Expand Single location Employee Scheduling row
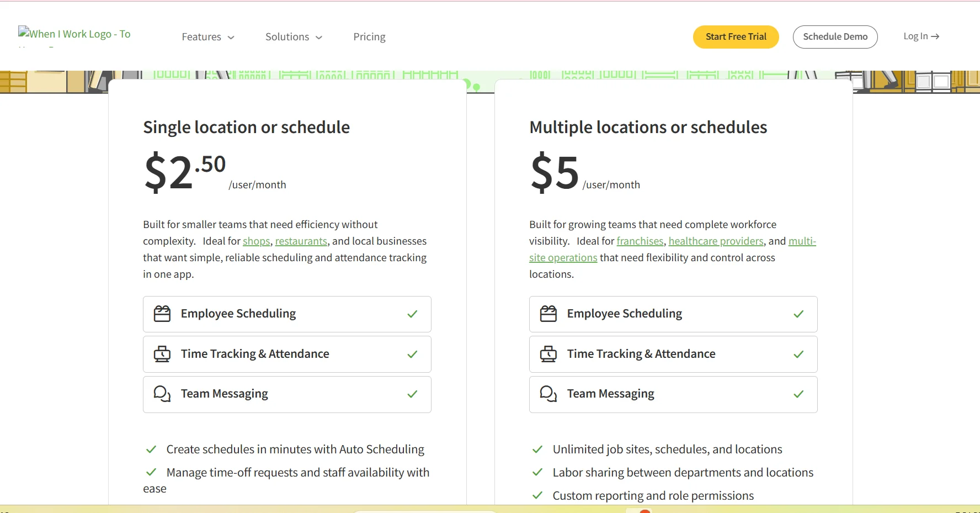980x513 pixels. click(x=287, y=314)
